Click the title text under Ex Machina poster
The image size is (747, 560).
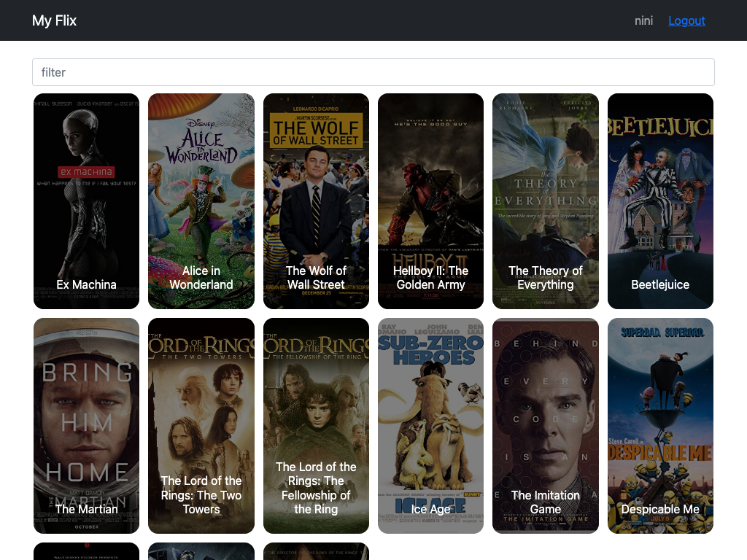pyautogui.click(x=86, y=284)
